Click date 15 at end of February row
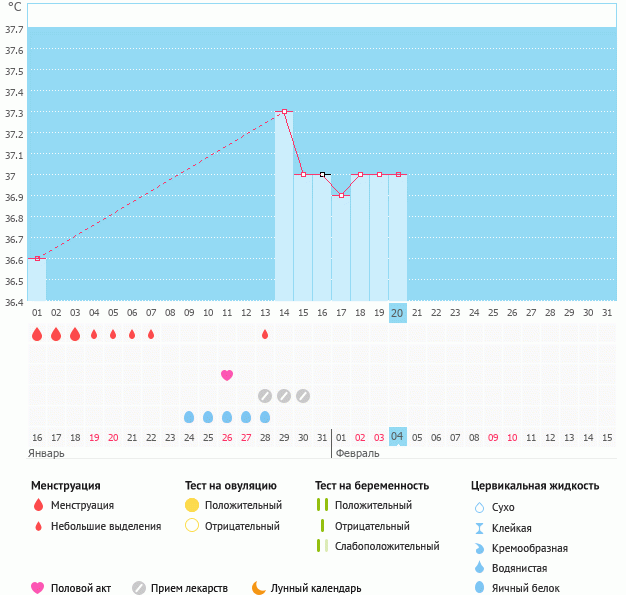 (x=607, y=438)
